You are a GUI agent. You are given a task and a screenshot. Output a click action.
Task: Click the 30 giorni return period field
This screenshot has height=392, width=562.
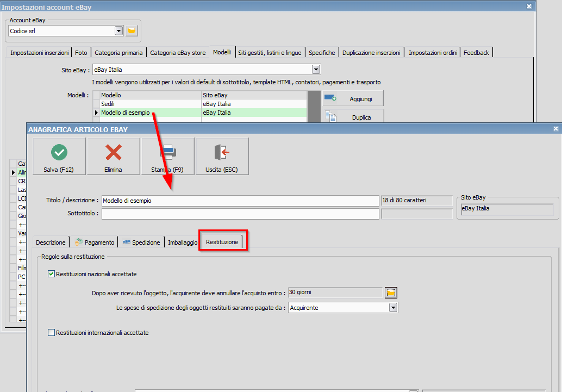[x=335, y=293]
